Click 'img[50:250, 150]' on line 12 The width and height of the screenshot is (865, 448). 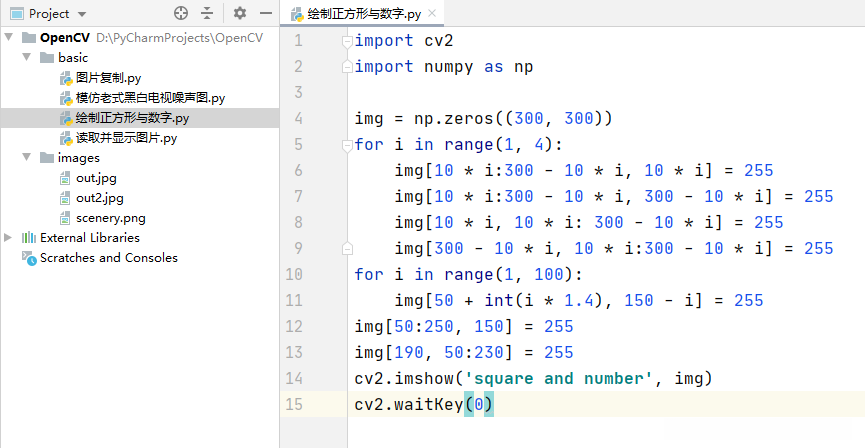pyautogui.click(x=434, y=327)
